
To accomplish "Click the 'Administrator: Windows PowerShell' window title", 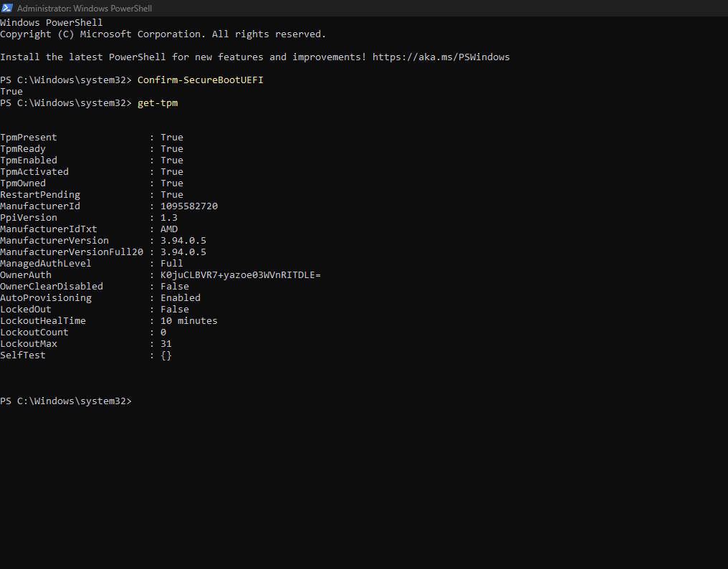I will (85, 9).
